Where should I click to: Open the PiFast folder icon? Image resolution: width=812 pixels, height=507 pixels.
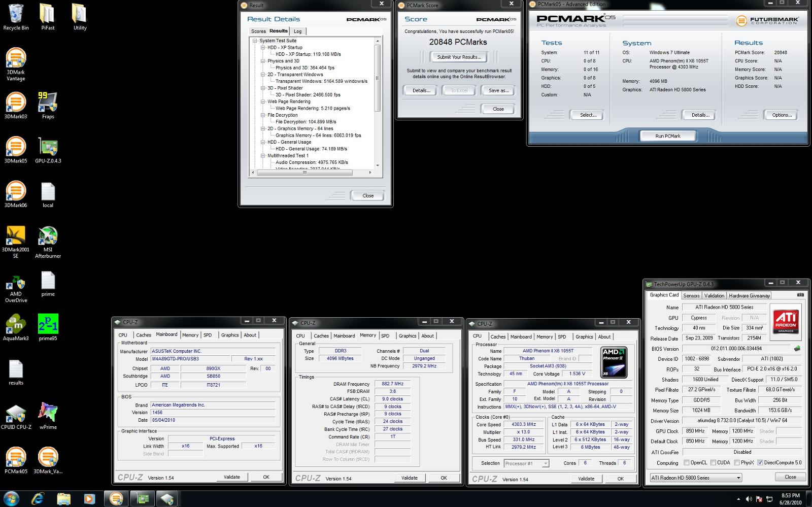(x=48, y=17)
